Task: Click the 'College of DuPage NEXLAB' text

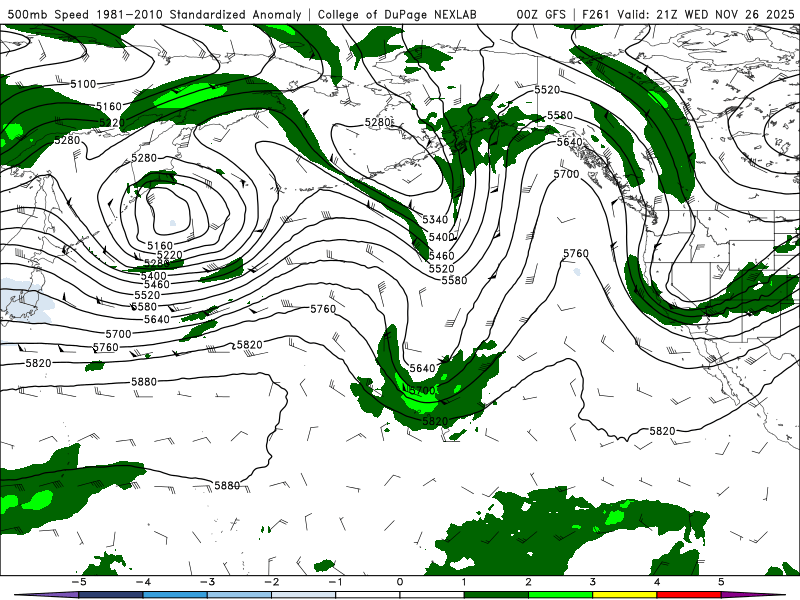Action: 397,14
